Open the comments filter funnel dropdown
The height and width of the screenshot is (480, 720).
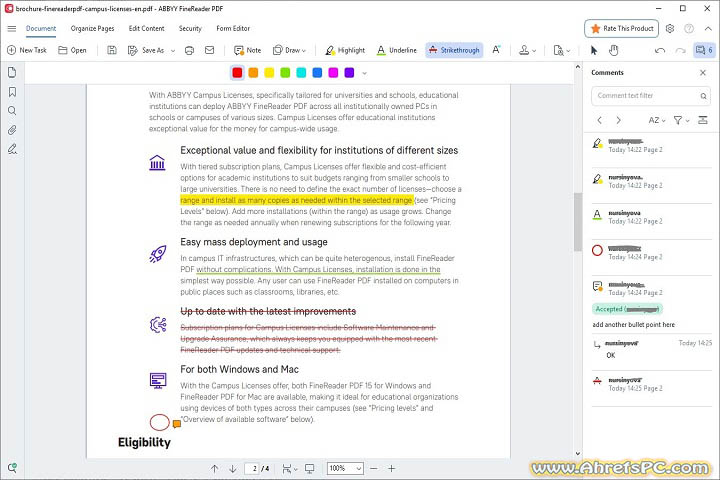pos(681,120)
